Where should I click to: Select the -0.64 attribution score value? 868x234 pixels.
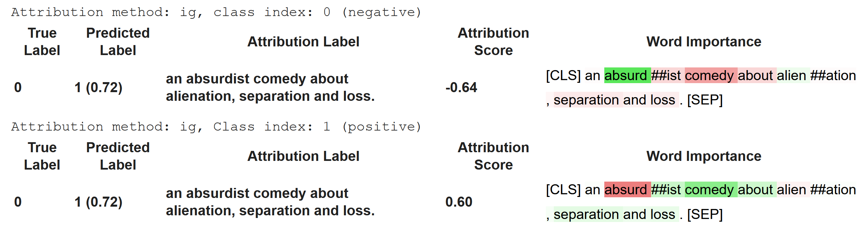coord(461,87)
